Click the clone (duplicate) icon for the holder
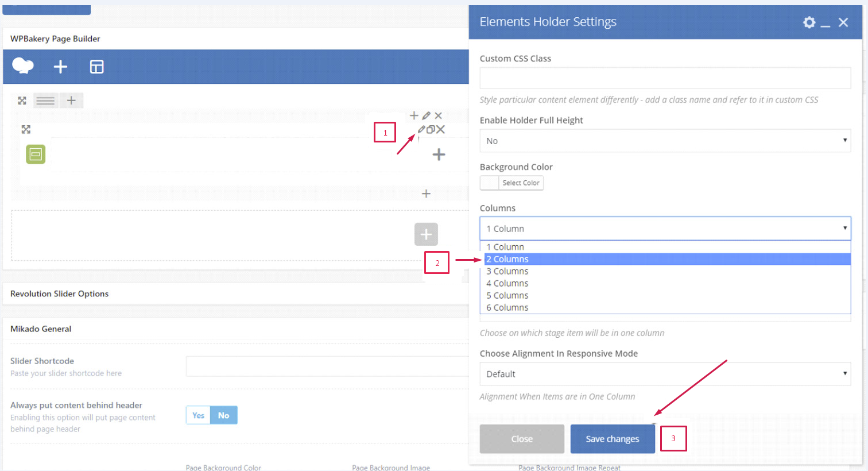The height and width of the screenshot is (471, 868). point(431,129)
